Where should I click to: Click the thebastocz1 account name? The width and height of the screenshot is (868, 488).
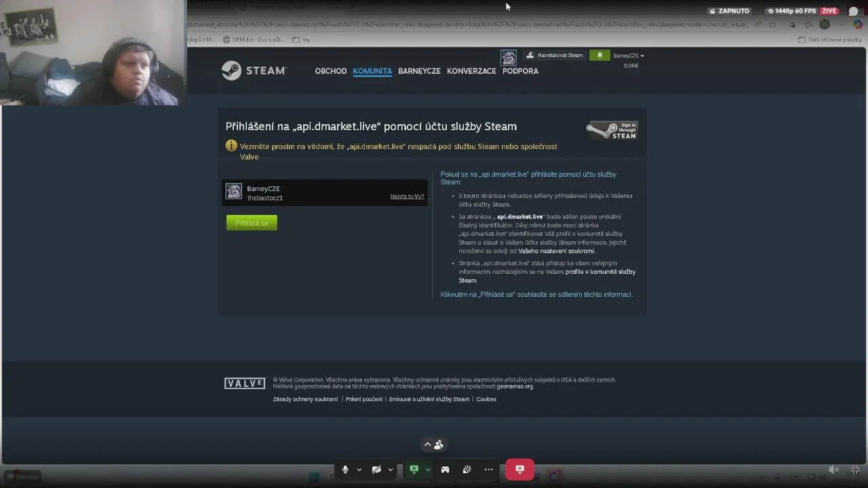coord(265,198)
